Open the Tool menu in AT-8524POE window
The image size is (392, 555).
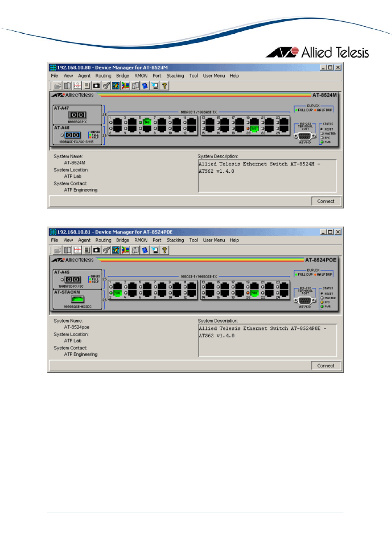pos(194,240)
